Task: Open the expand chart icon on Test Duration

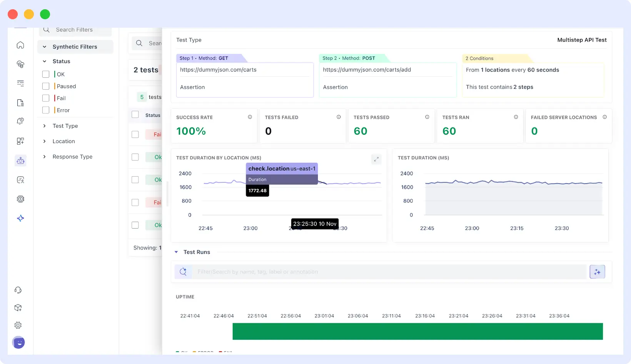Action: (376, 159)
